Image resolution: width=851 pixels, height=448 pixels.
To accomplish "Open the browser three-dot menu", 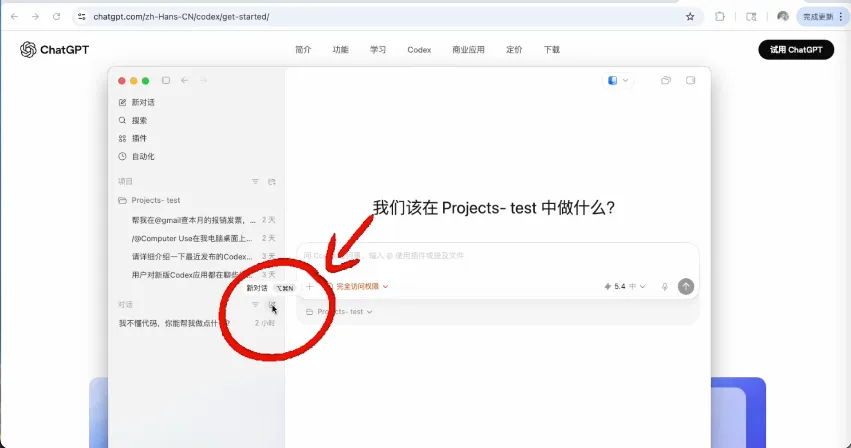I will [x=841, y=17].
